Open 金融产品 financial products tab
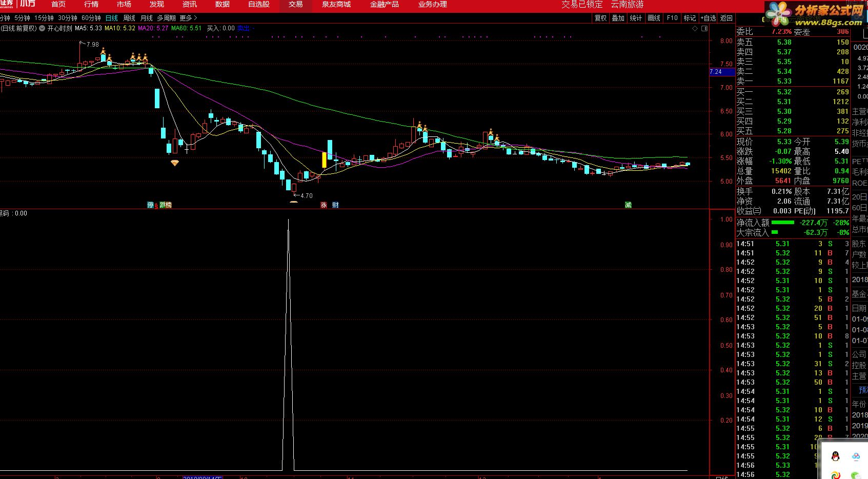Screen dimensions: 868x479 (385, 4)
